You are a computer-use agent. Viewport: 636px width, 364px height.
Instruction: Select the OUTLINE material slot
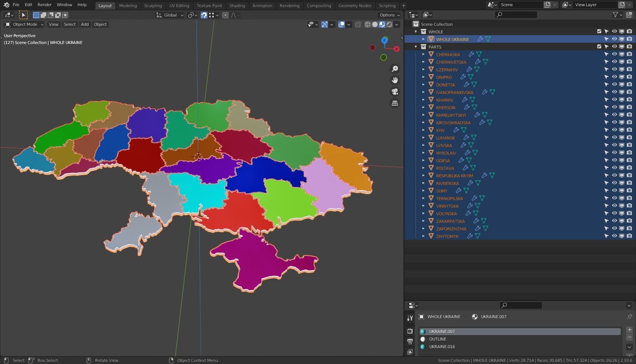coord(520,339)
